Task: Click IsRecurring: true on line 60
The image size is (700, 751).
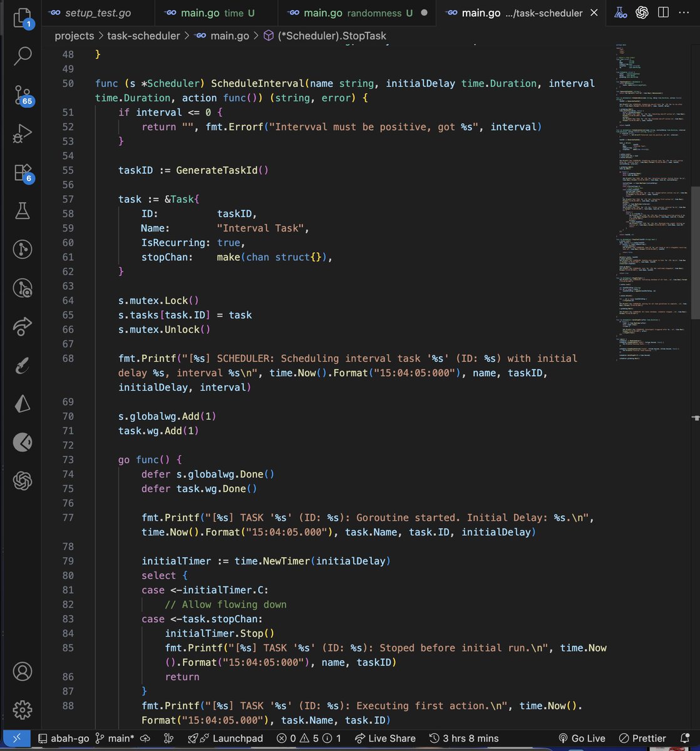Action: point(193,243)
